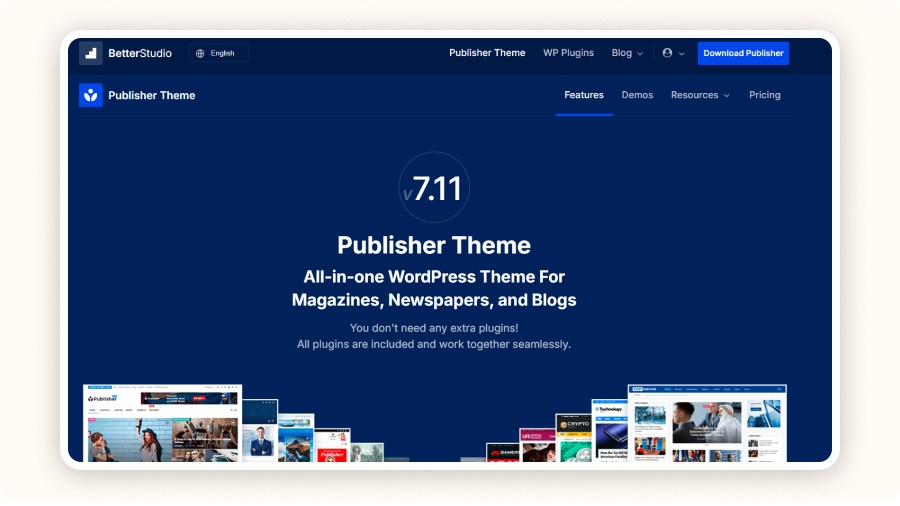Expand the Blog dropdown chevron
Viewport: 900px width, 506px height.
coord(640,53)
